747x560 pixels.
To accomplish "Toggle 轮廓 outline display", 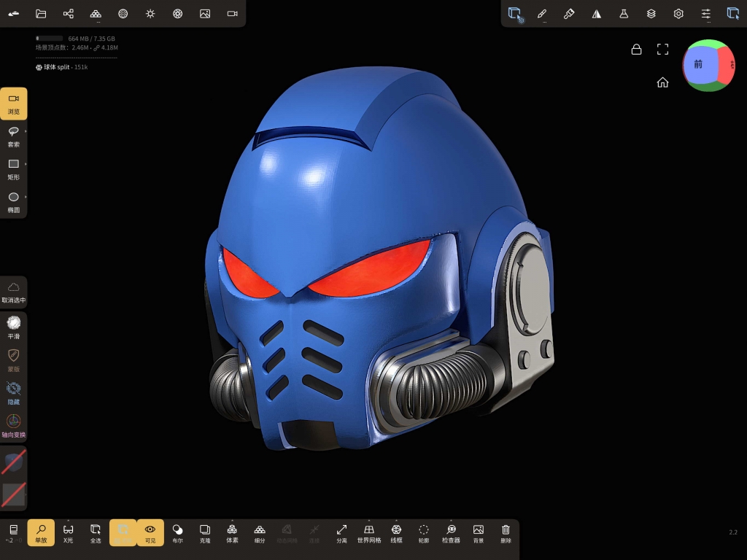I will point(424,533).
